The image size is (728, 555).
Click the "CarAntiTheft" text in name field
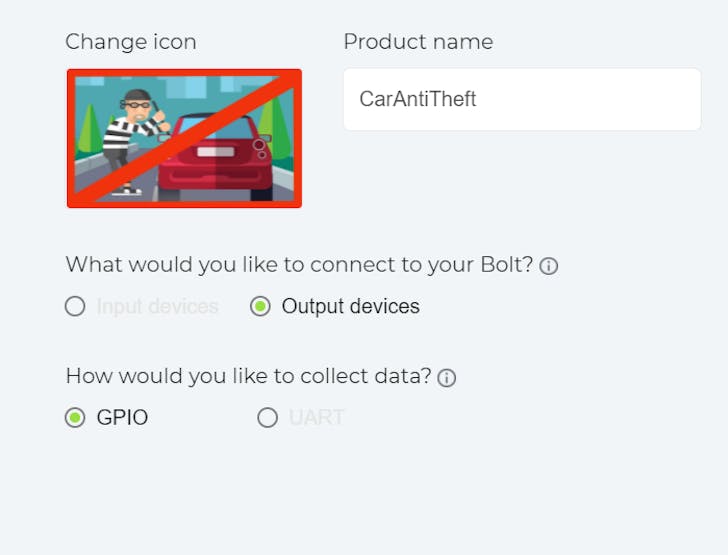tap(418, 99)
